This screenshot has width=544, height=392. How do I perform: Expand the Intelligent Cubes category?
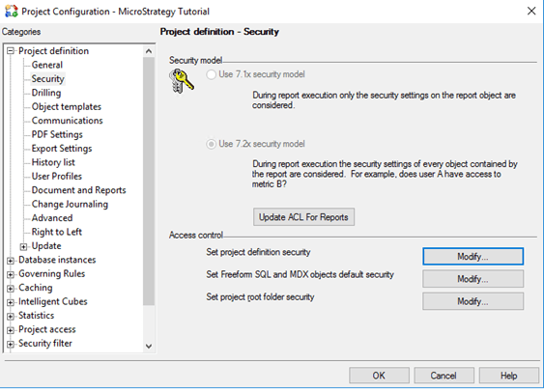pos(11,302)
